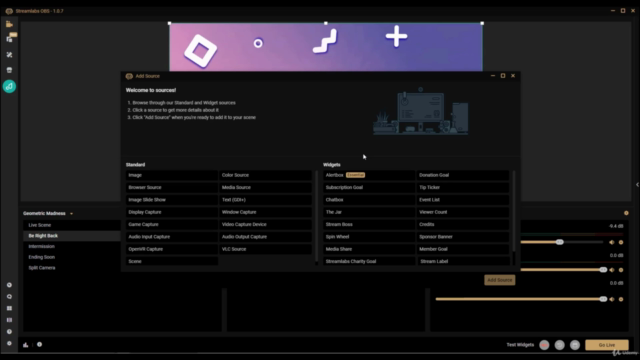Image resolution: width=640 pixels, height=360 pixels.
Task: Choose the OpenVR Capture source
Action: (x=171, y=249)
